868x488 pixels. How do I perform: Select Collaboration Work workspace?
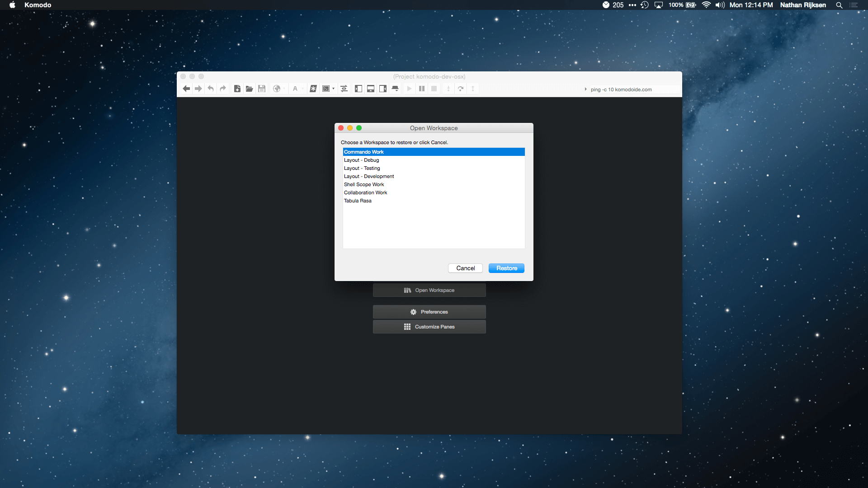point(434,192)
